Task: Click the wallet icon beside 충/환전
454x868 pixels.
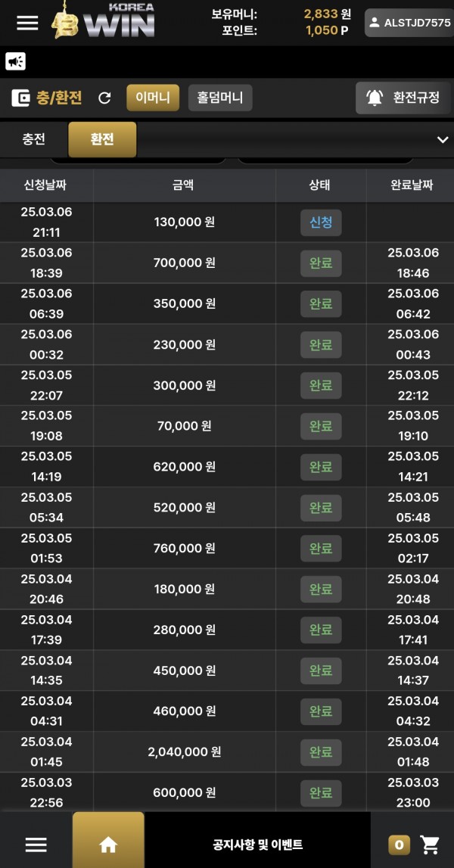Action: 21,98
